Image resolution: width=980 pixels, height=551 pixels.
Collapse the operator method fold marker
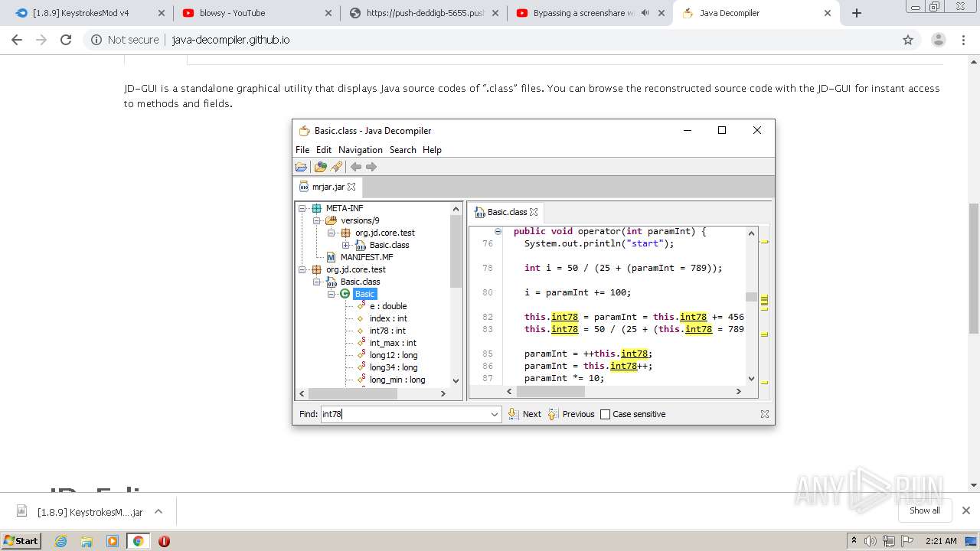click(498, 231)
